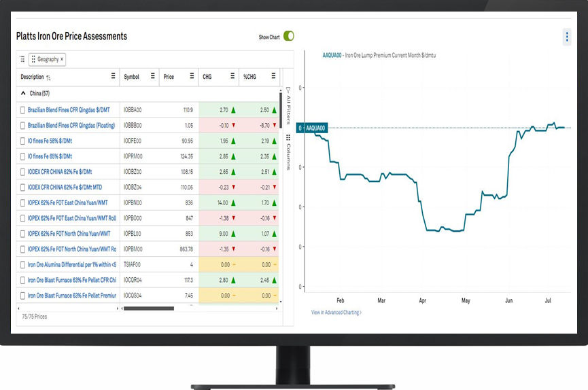Select the Iron Ore Alumina Differential checkbox
This screenshot has height=390, width=588.
pyautogui.click(x=22, y=264)
